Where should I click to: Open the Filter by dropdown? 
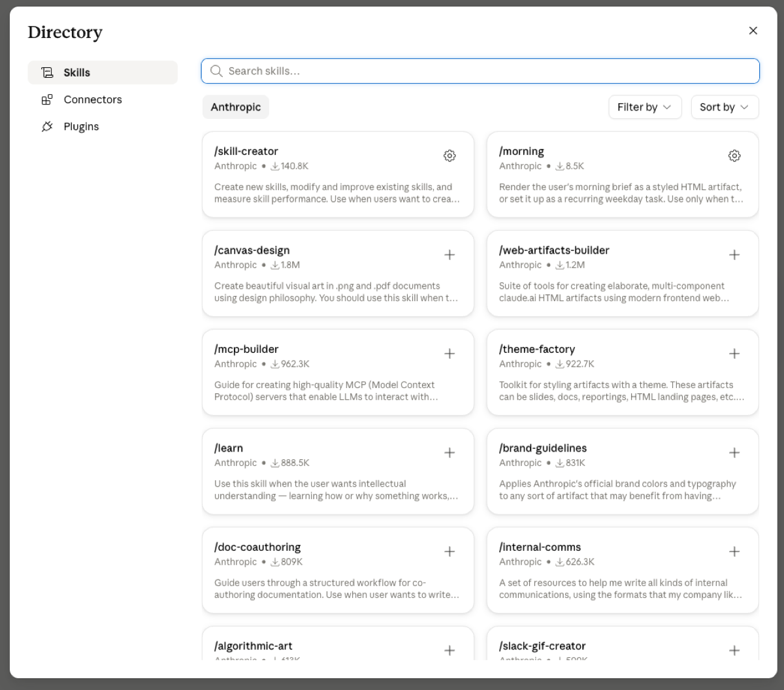pyautogui.click(x=645, y=107)
